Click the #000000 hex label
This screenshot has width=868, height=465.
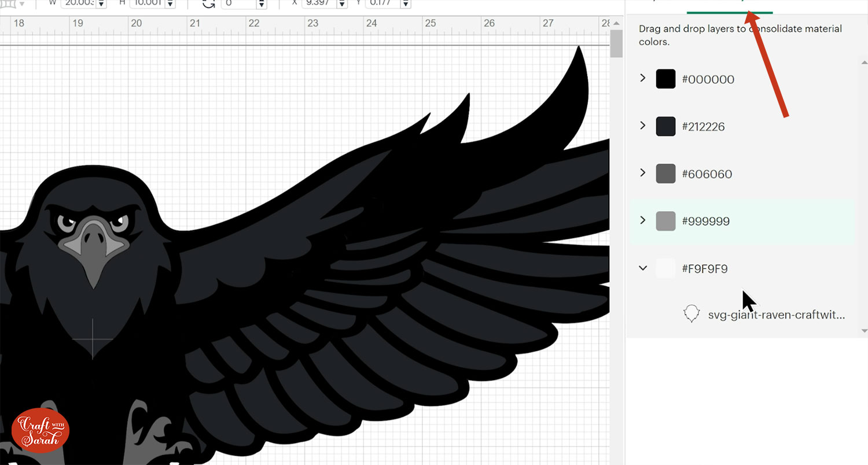(x=708, y=79)
